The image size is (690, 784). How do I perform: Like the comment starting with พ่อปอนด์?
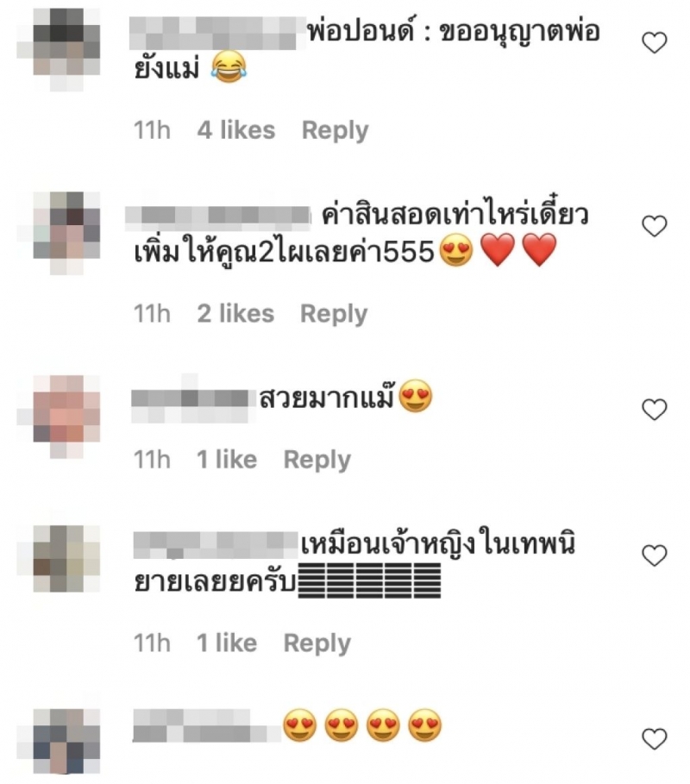click(654, 42)
